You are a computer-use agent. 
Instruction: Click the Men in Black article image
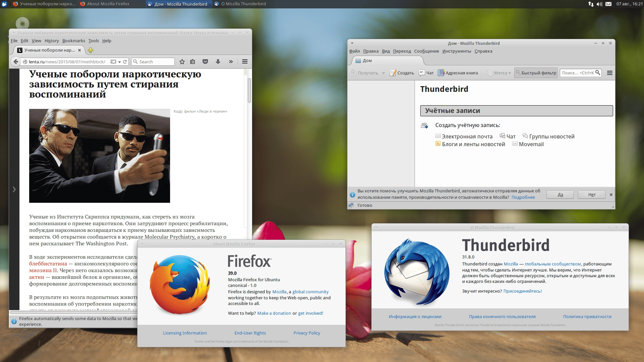click(x=100, y=156)
